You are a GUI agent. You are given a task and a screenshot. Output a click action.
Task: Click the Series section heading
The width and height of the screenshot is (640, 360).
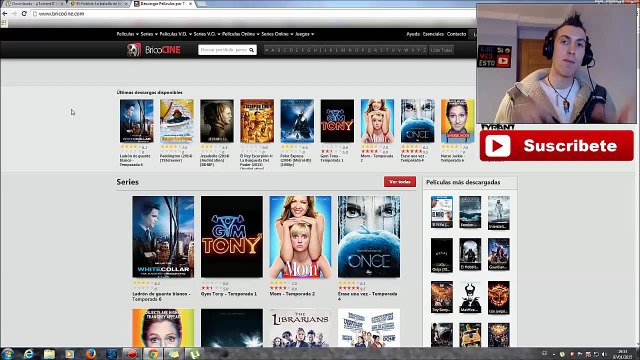pyautogui.click(x=127, y=182)
